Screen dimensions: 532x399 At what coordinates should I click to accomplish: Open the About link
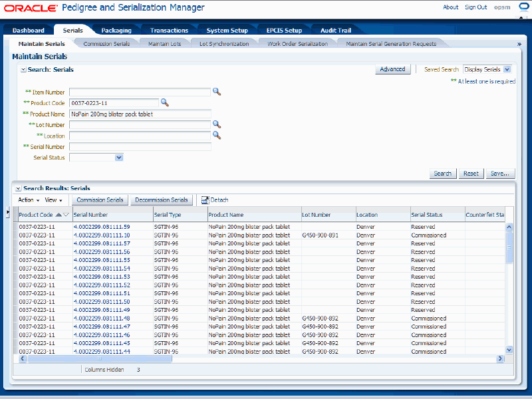[451, 7]
